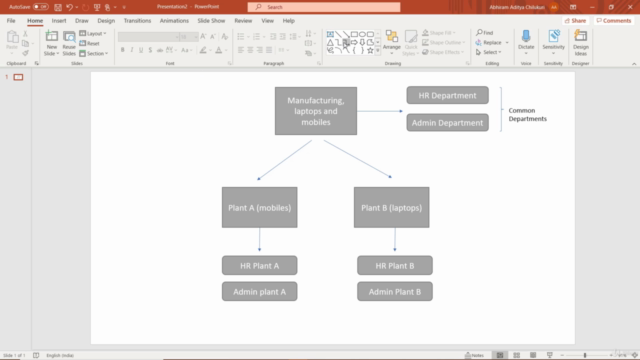Collapse the ribbon chevron
The image size is (640, 360).
(634, 64)
